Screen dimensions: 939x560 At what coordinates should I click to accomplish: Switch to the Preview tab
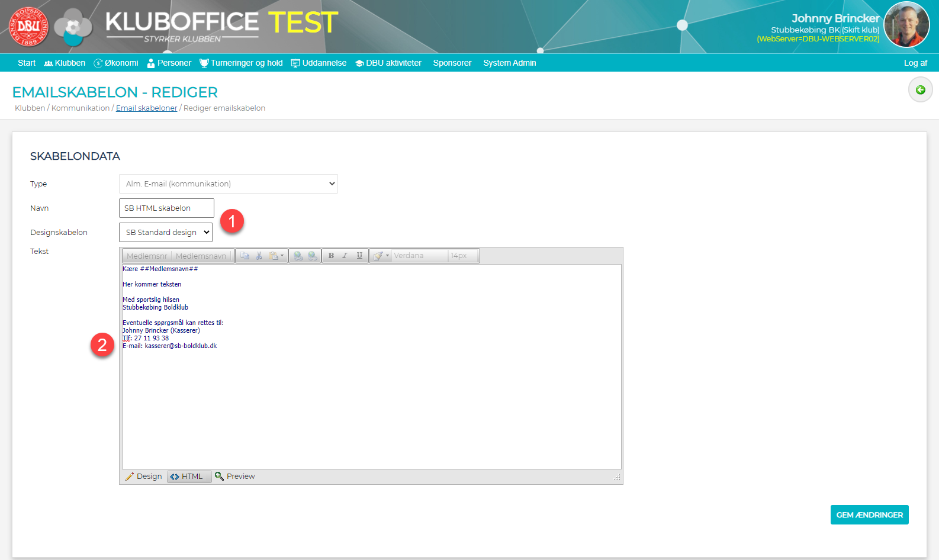(x=235, y=477)
